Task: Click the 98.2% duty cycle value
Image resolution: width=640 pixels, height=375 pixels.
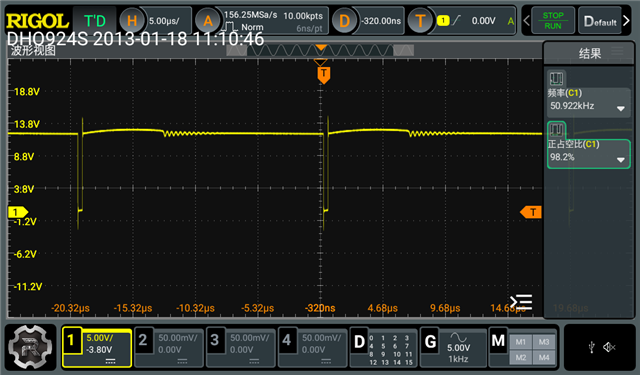Action: 562,157
